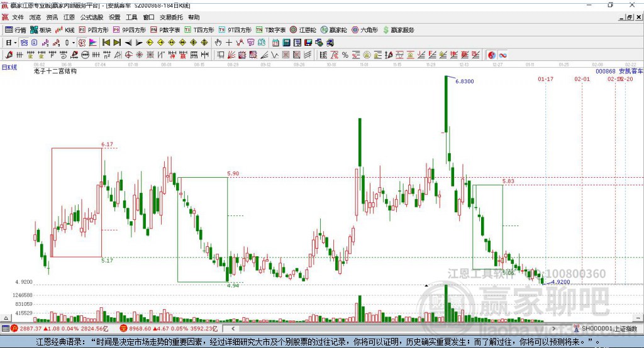Open the 资讯 menu
The width and height of the screenshot is (644, 348).
(52, 17)
